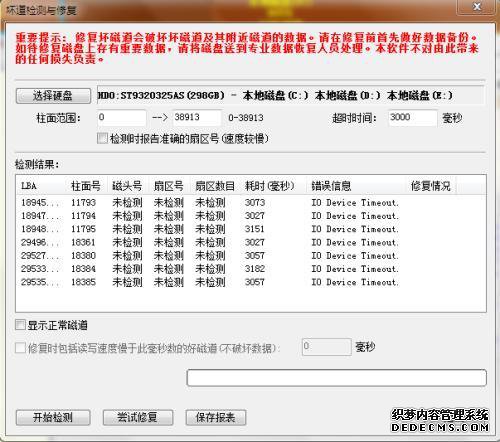The height and width of the screenshot is (442, 500).
Task: Focus the ending cylinder field 38913
Action: click(x=197, y=118)
